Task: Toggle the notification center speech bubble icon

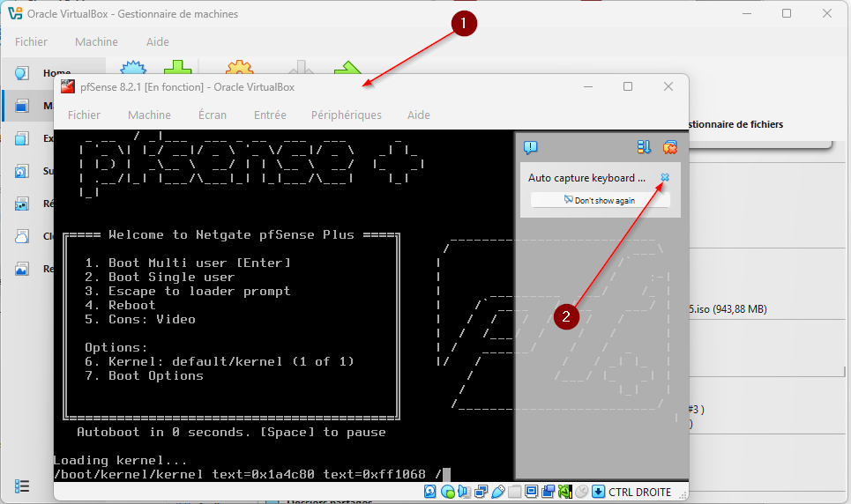Action: [x=530, y=147]
